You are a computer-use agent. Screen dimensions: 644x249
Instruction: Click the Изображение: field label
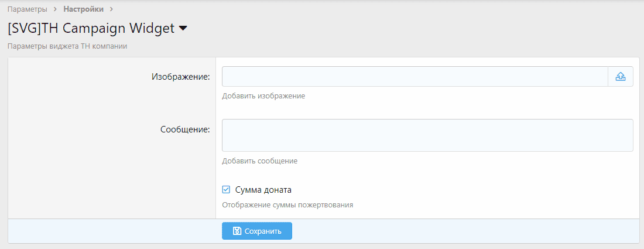click(180, 77)
